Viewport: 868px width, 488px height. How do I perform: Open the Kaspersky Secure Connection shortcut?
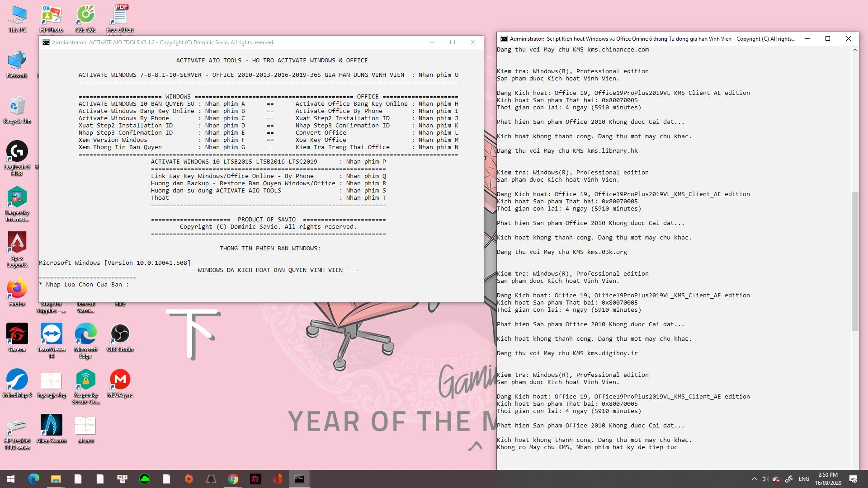click(85, 380)
